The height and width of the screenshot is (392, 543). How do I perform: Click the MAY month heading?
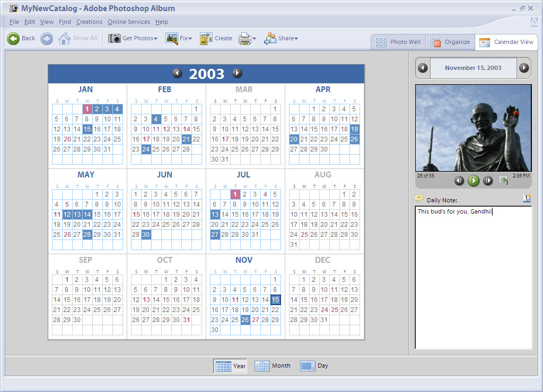tap(85, 175)
